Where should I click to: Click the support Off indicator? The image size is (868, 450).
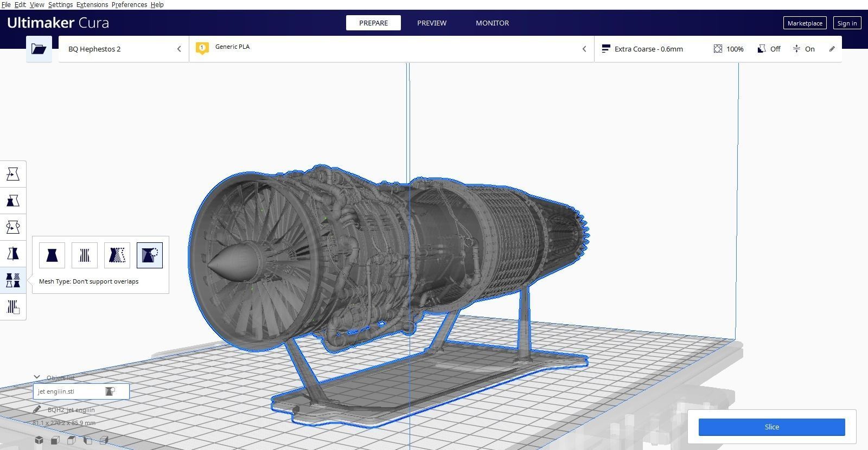point(769,49)
